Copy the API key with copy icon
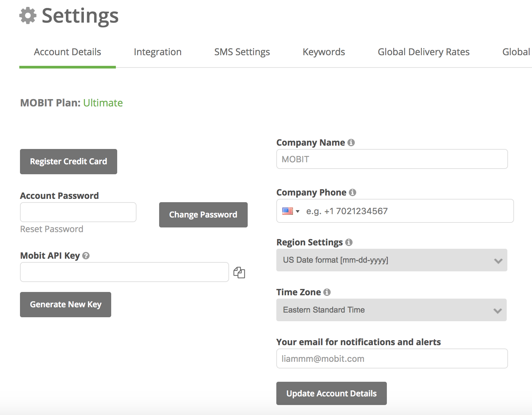532x415 pixels. coord(239,272)
